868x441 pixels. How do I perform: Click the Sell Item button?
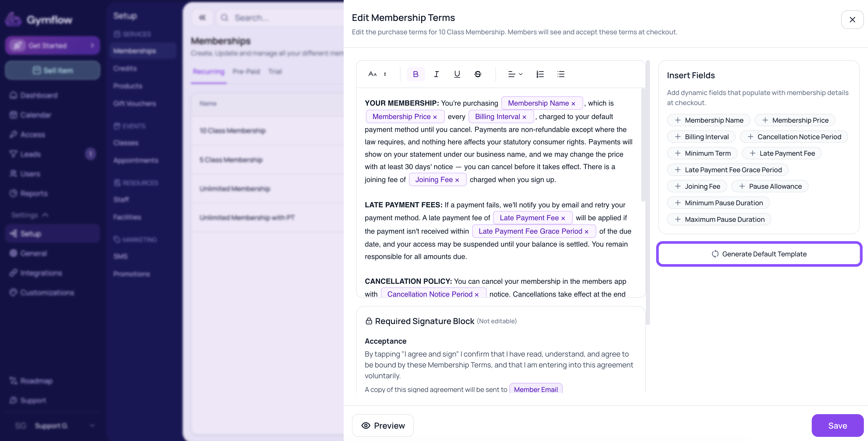point(53,70)
